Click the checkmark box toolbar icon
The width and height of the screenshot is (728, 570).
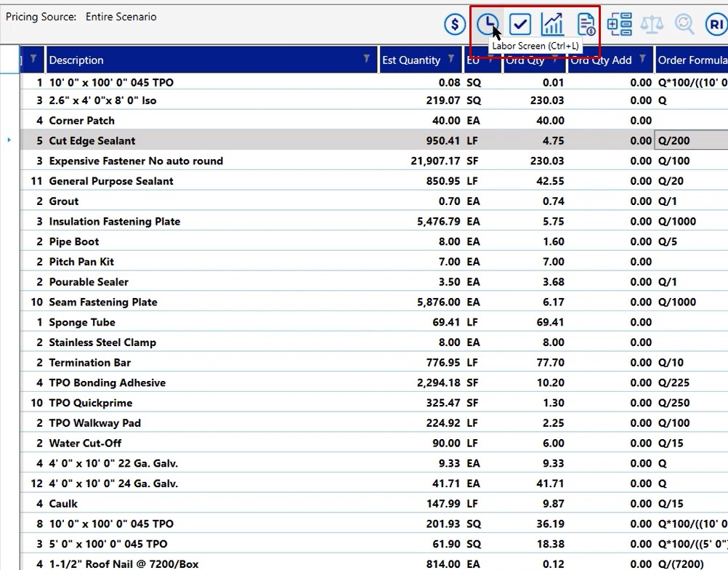pos(520,25)
